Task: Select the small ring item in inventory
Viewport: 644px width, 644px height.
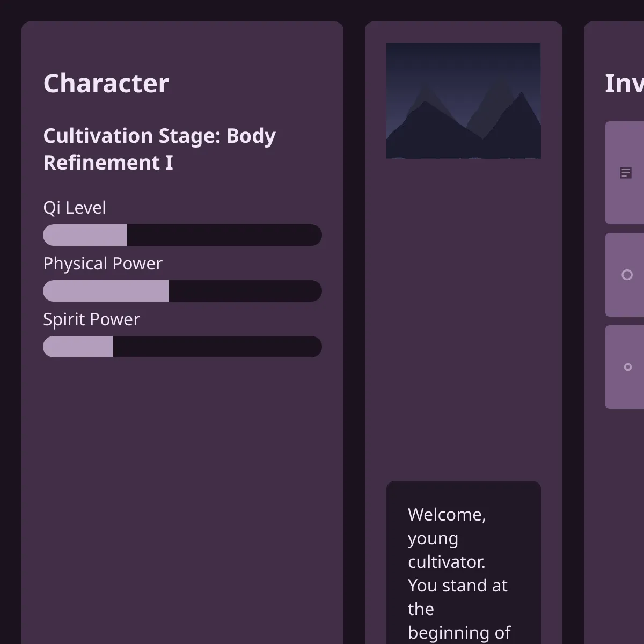Action: (627, 367)
